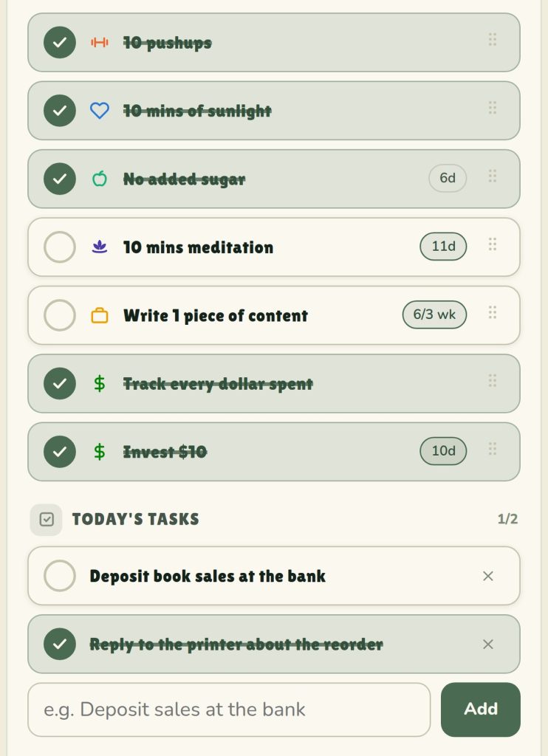Screen dimensions: 548x756
Task: Click the dollar icon beside Invest $10
Action: [x=100, y=452]
